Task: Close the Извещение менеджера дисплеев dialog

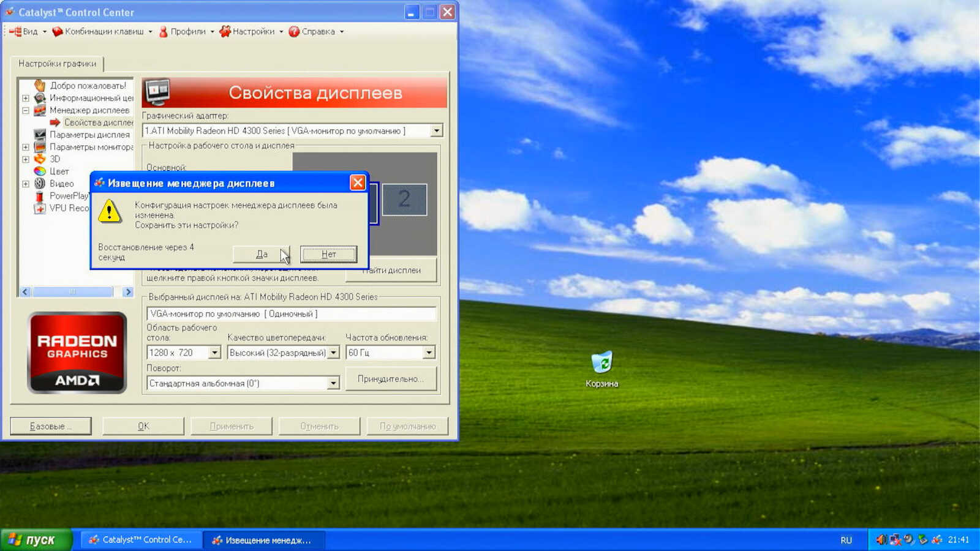Action: pos(358,182)
